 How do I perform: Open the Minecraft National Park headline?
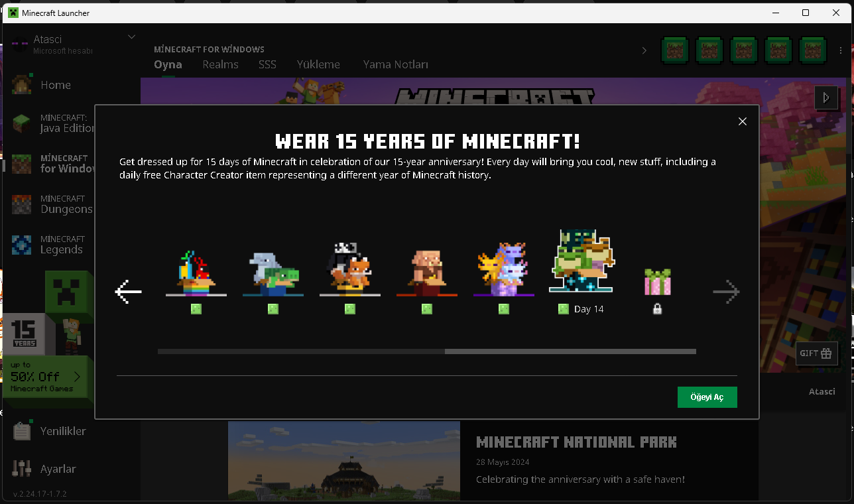tap(576, 442)
